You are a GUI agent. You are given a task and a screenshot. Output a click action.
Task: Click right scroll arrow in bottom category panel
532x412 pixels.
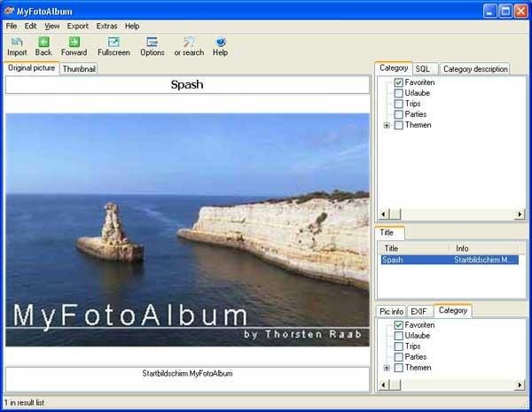520,385
